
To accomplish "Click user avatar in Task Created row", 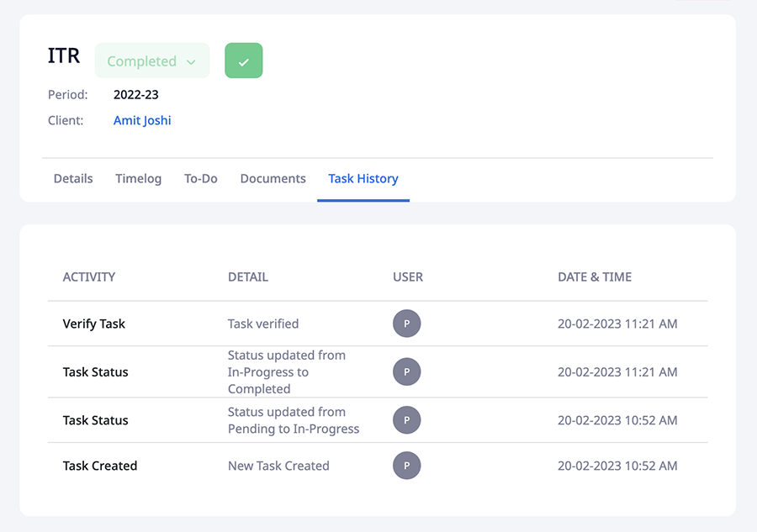I will 406,466.
